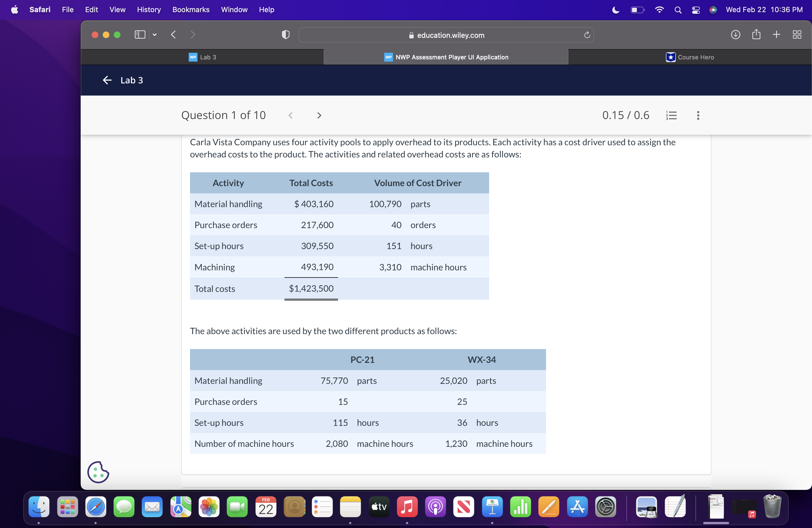Toggle the Safari sidebar

click(140, 35)
